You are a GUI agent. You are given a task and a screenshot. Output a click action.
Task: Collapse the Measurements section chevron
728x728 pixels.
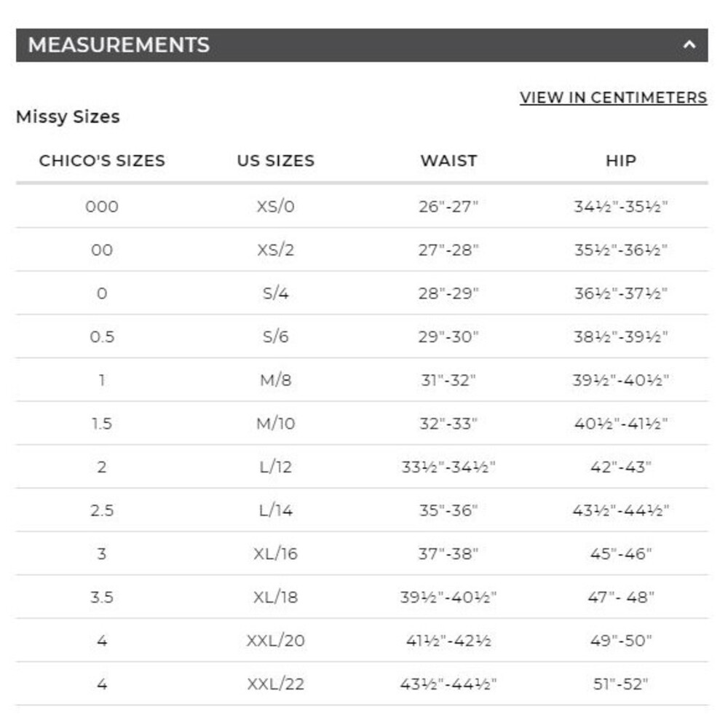pos(689,45)
